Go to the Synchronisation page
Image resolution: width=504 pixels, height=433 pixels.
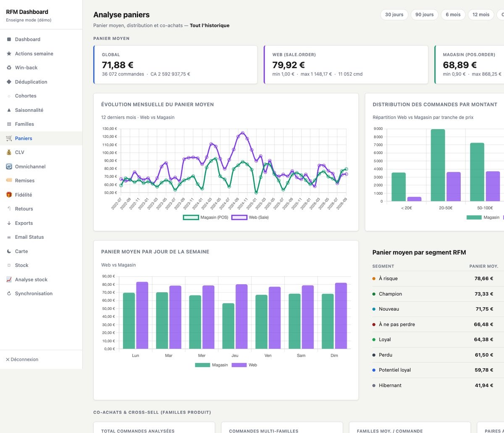(41, 293)
